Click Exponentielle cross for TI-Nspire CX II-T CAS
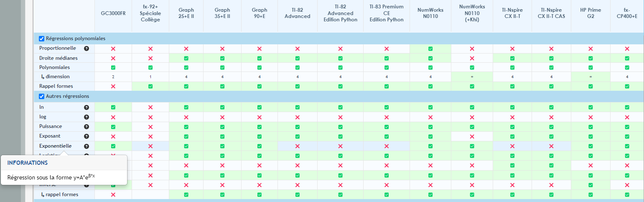 click(551, 146)
